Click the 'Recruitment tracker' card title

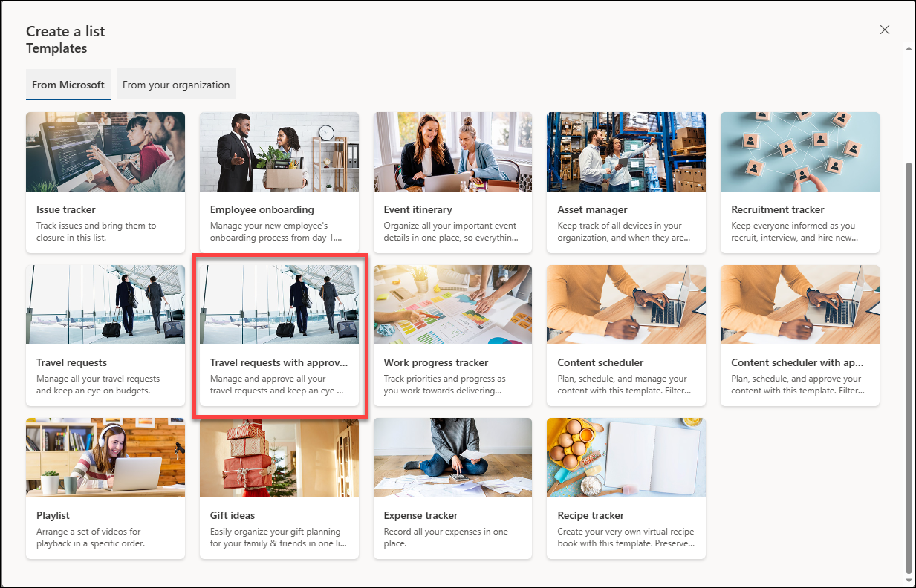[x=778, y=209]
